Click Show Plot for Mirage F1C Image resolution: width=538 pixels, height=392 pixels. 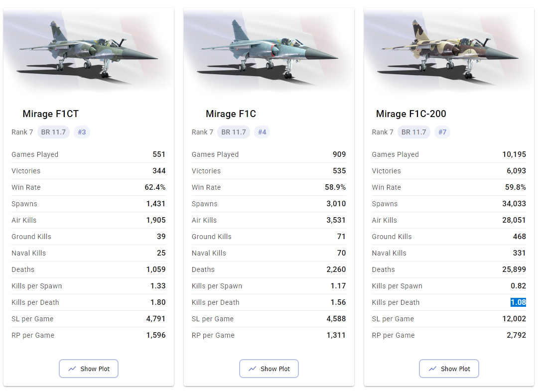tap(269, 369)
